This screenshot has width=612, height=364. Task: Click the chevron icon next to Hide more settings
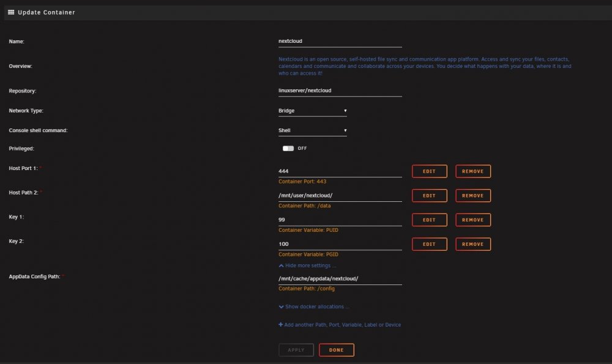281,266
